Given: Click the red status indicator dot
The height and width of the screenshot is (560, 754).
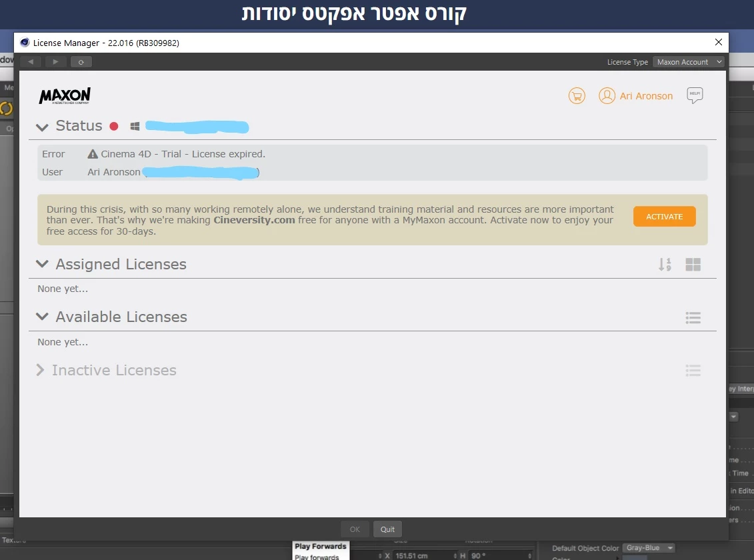Looking at the screenshot, I should (x=114, y=127).
